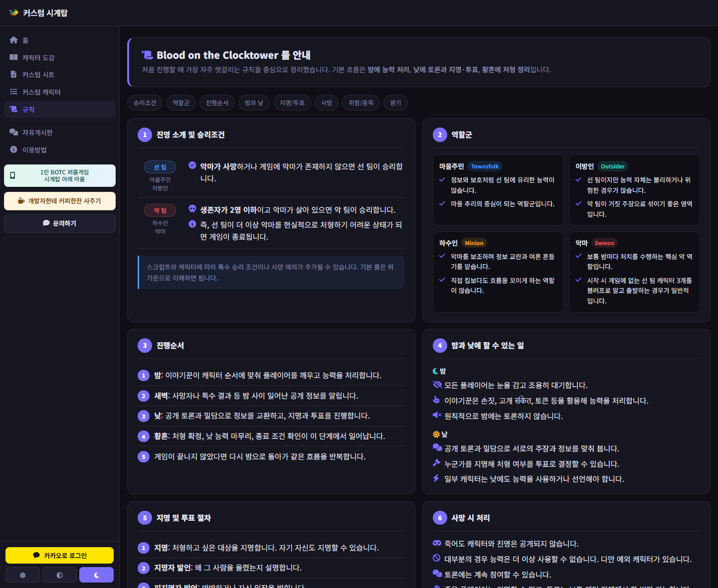Click the check-circle icon beside 악마가 사망하거나
Screen dimensions: 718x588
[x=192, y=165]
